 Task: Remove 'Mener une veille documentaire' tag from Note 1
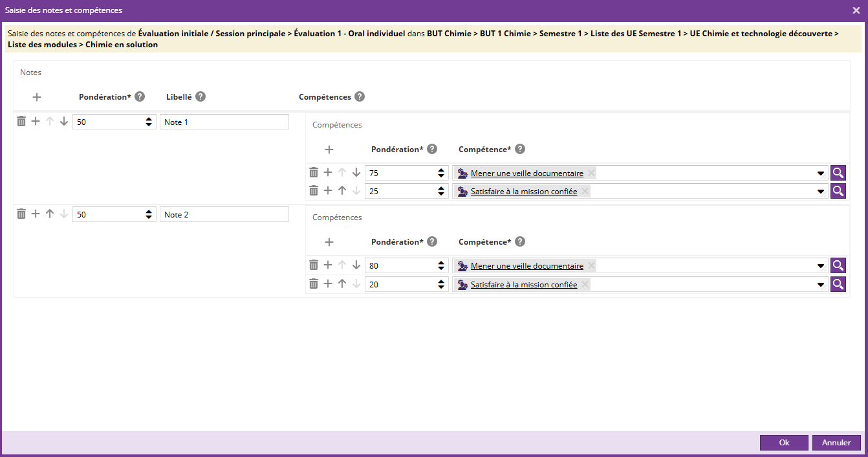click(x=591, y=173)
